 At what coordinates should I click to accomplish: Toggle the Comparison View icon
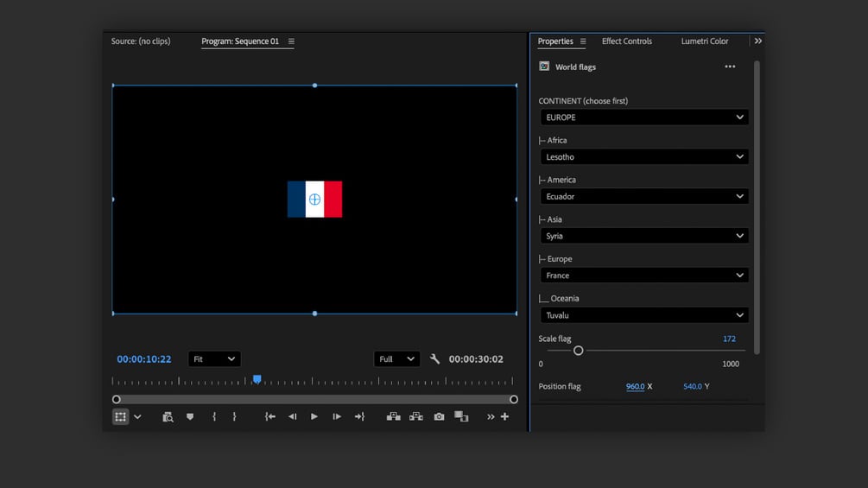(461, 416)
